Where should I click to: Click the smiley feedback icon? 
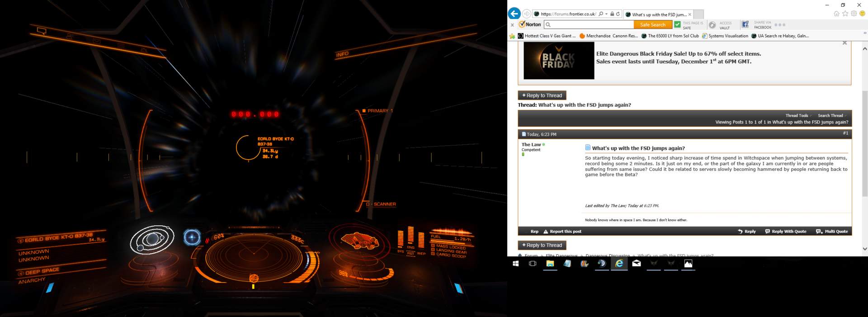tap(862, 14)
